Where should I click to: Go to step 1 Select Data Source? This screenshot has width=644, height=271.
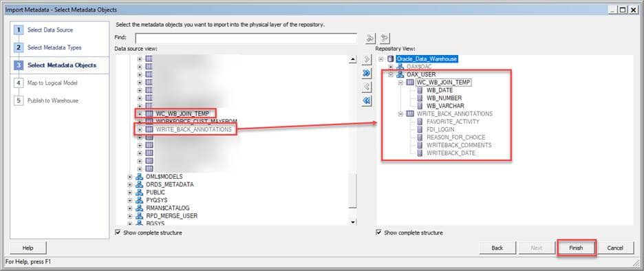(x=50, y=30)
